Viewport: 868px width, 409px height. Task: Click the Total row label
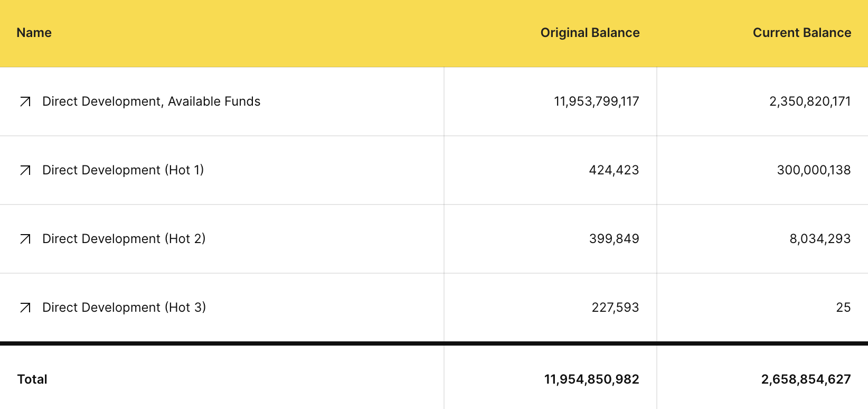click(x=32, y=379)
